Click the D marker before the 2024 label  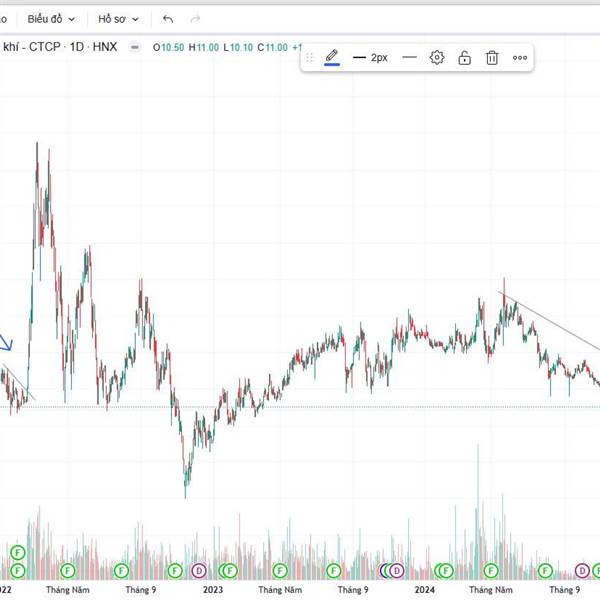pyautogui.click(x=397, y=571)
